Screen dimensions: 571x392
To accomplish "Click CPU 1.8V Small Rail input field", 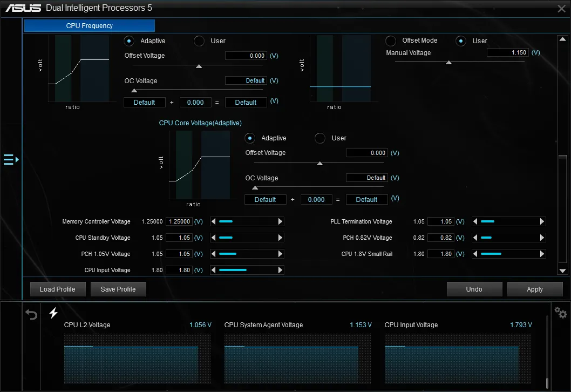I will tap(440, 254).
